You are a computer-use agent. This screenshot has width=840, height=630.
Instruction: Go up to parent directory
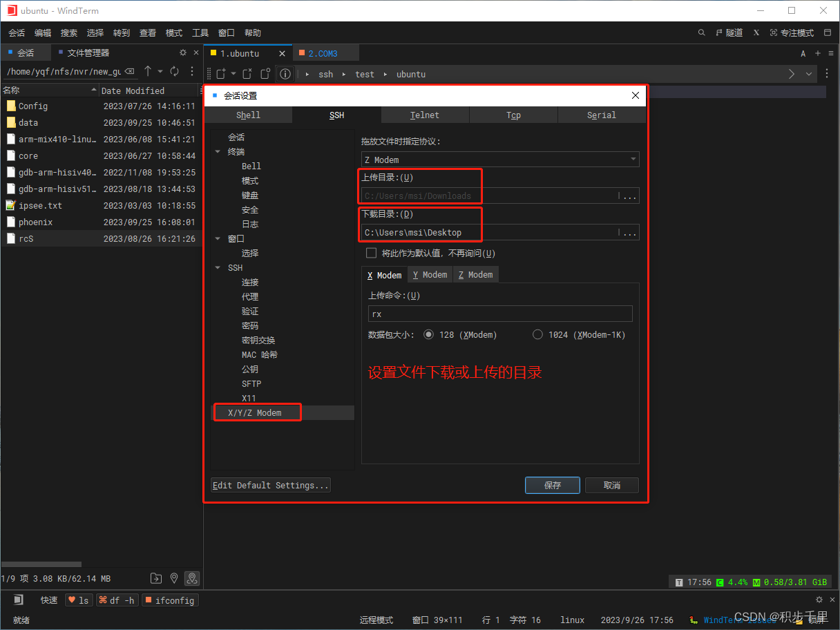[147, 72]
